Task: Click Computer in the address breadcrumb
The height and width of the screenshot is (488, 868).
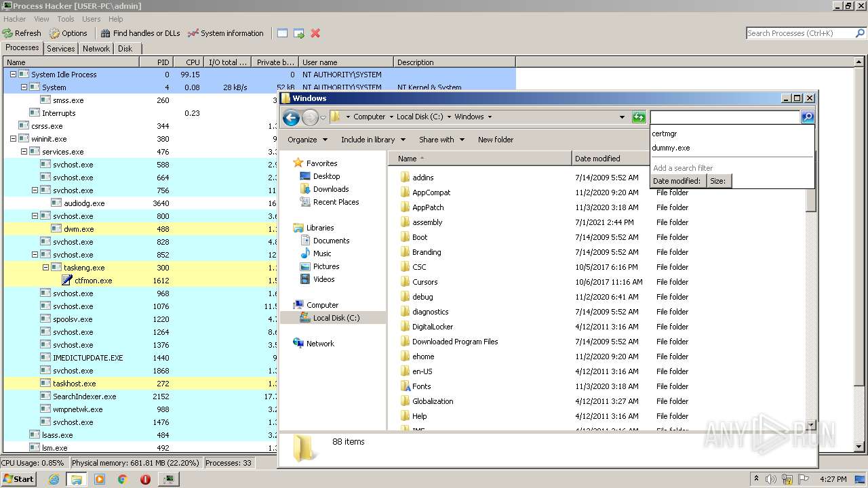Action: tap(369, 117)
